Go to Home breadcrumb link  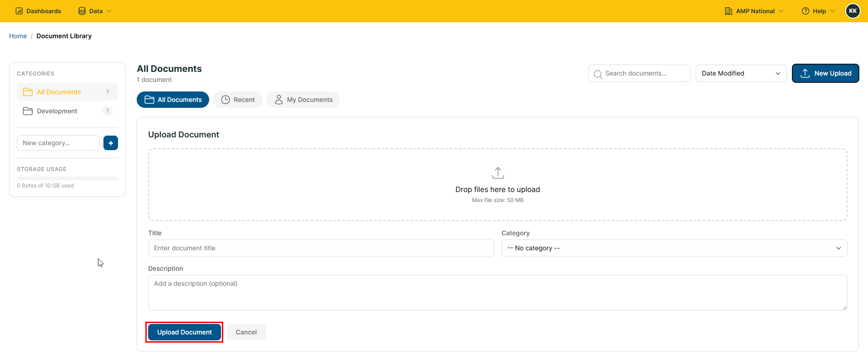click(18, 36)
